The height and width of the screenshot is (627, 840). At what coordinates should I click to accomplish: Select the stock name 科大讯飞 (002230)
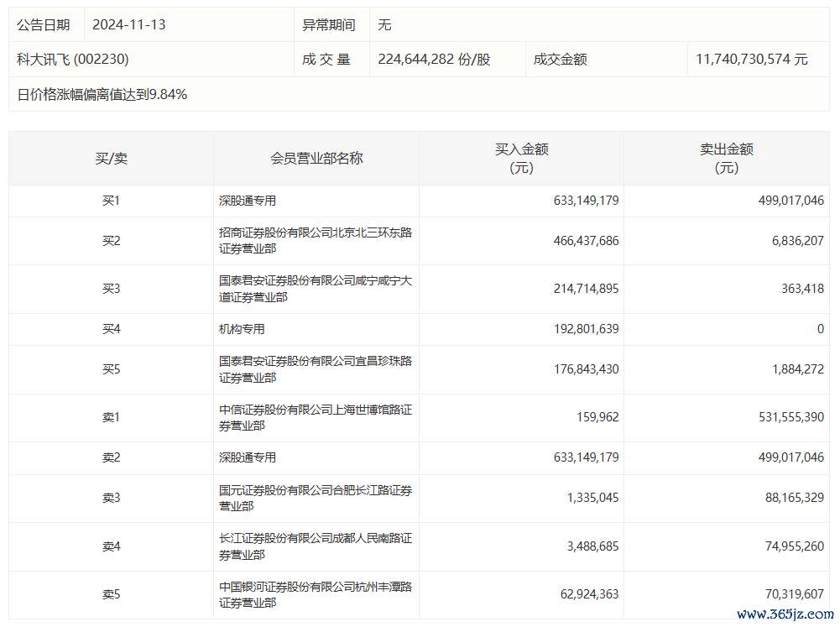[x=72, y=59]
